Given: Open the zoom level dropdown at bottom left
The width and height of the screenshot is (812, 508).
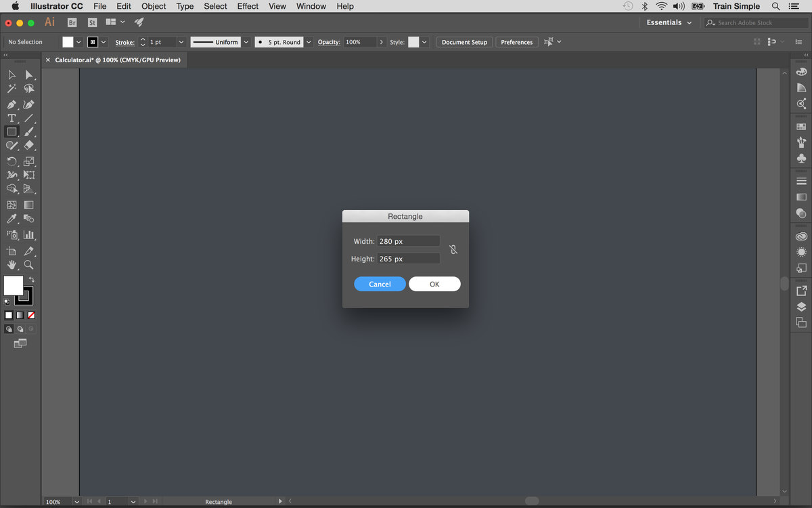Looking at the screenshot, I should coord(76,501).
